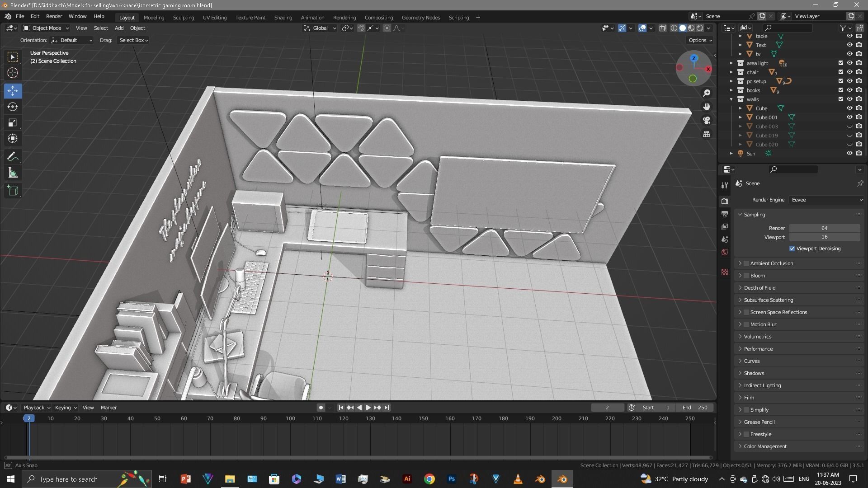Viewport: 868px width, 488px height.
Task: Play the animation forward
Action: 368,408
